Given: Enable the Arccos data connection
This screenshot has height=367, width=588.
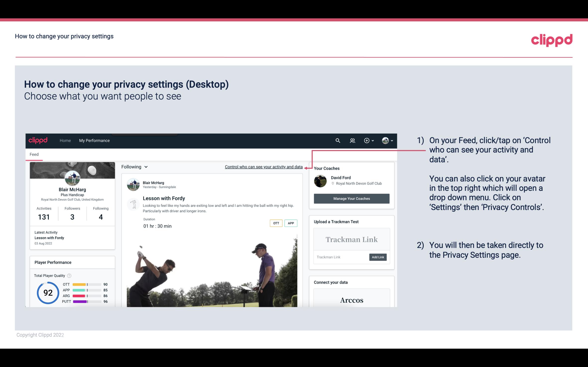Looking at the screenshot, I should (x=352, y=300).
